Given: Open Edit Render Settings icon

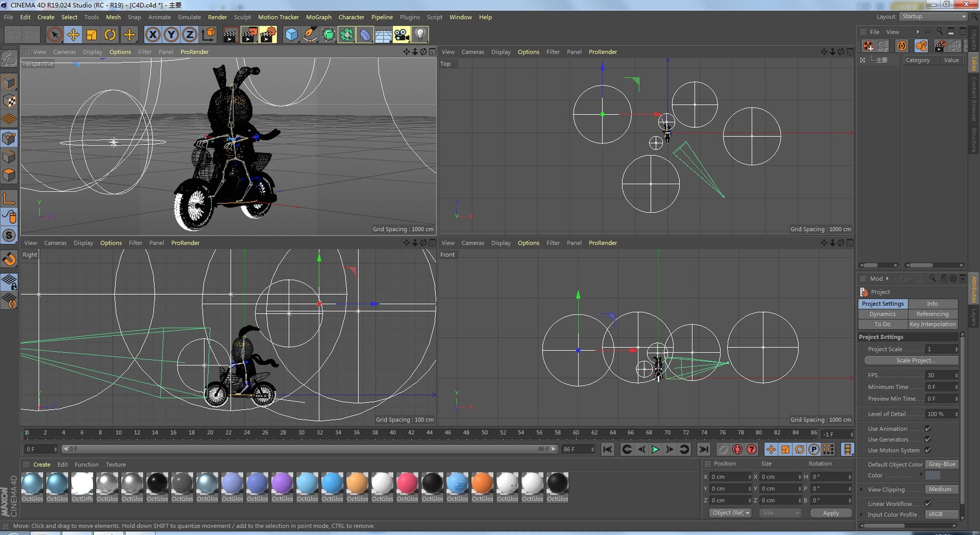Looking at the screenshot, I should [x=268, y=35].
